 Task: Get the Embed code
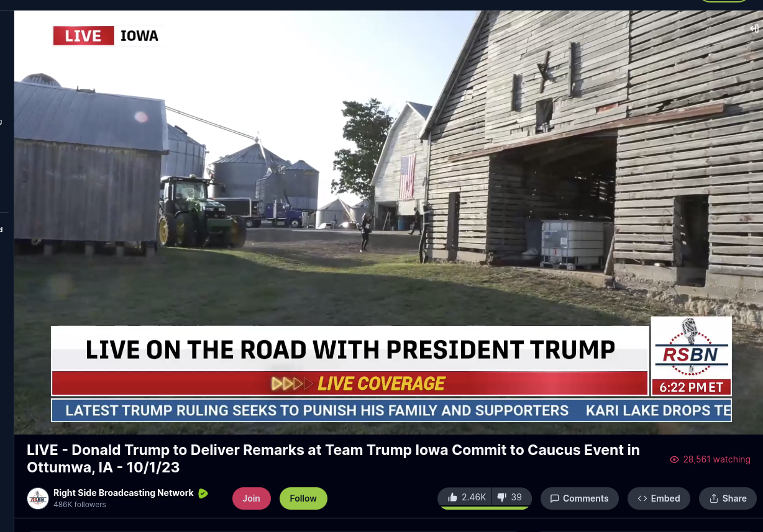click(x=659, y=498)
